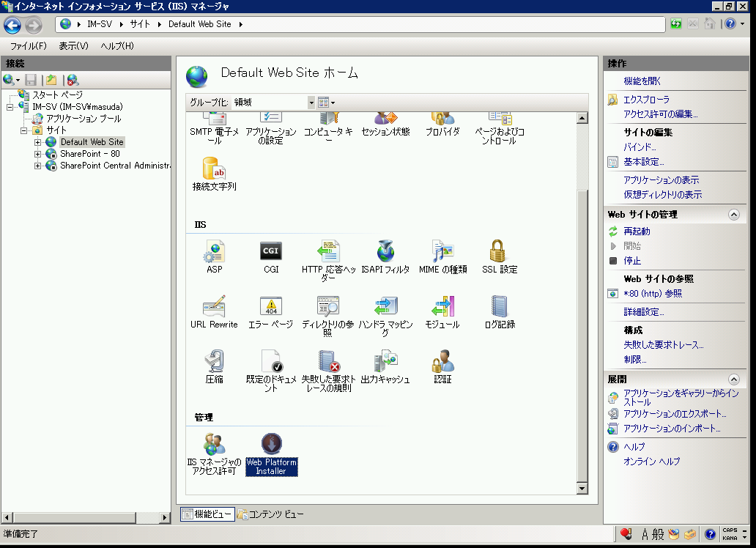This screenshot has width=756, height=548.
Task: Open the ファイル(F) menu
Action: (28, 46)
